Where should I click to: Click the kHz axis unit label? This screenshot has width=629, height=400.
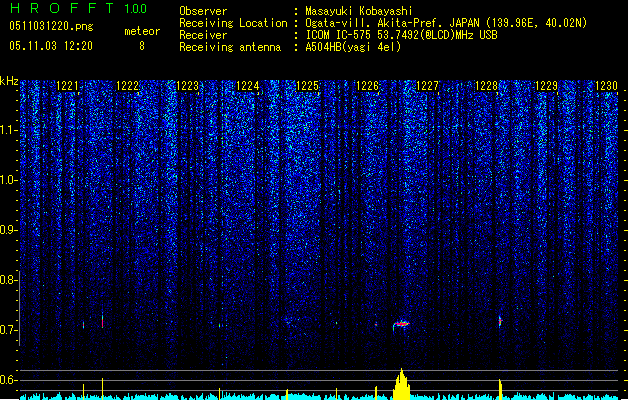tap(9, 81)
